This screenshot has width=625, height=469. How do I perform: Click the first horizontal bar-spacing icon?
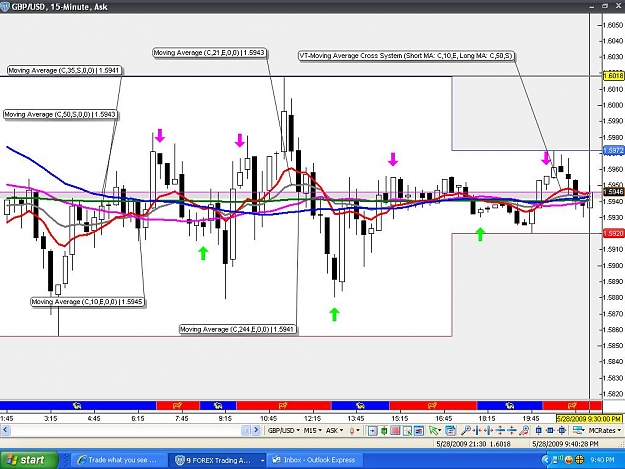[x=477, y=430]
